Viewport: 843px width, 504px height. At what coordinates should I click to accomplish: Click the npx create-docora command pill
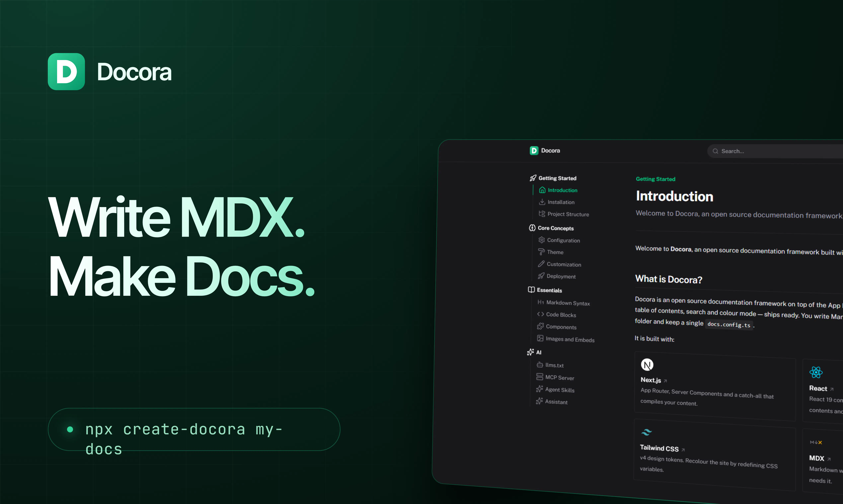[x=194, y=430]
